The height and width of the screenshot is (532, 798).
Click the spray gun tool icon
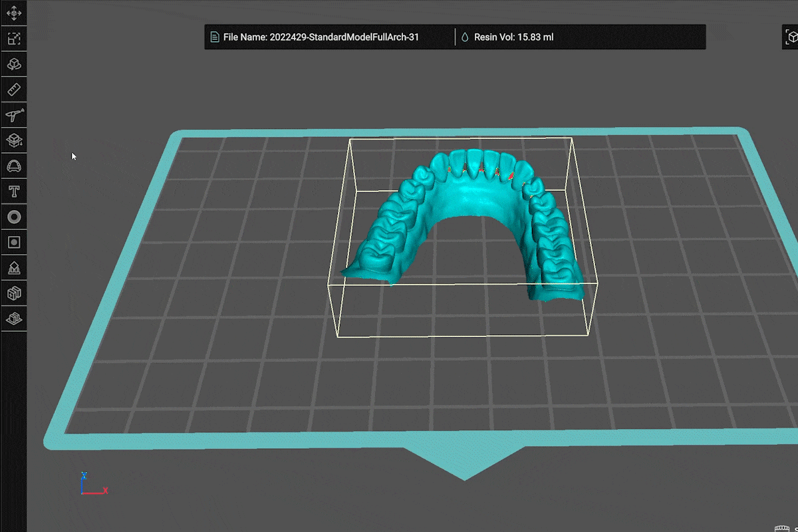coord(13,115)
